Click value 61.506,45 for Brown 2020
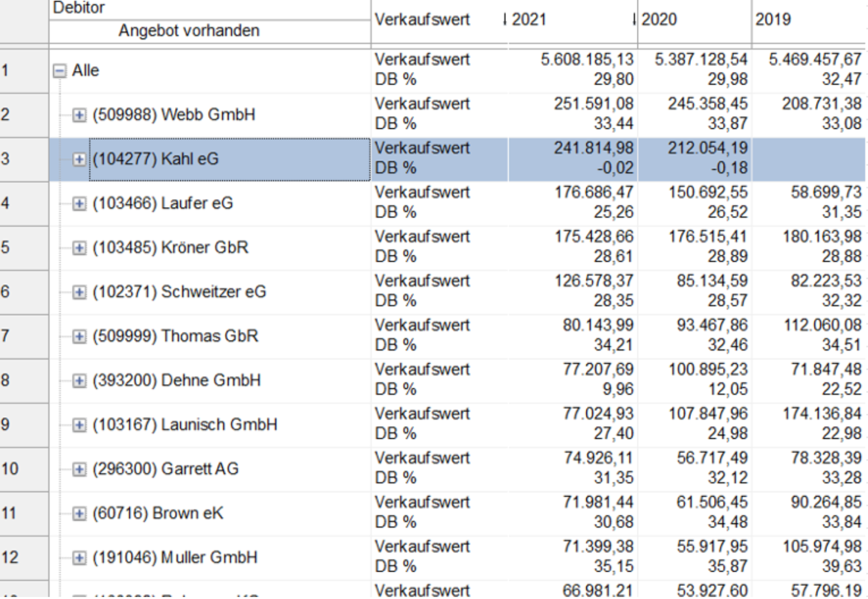This screenshot has width=868, height=599. tap(712, 503)
